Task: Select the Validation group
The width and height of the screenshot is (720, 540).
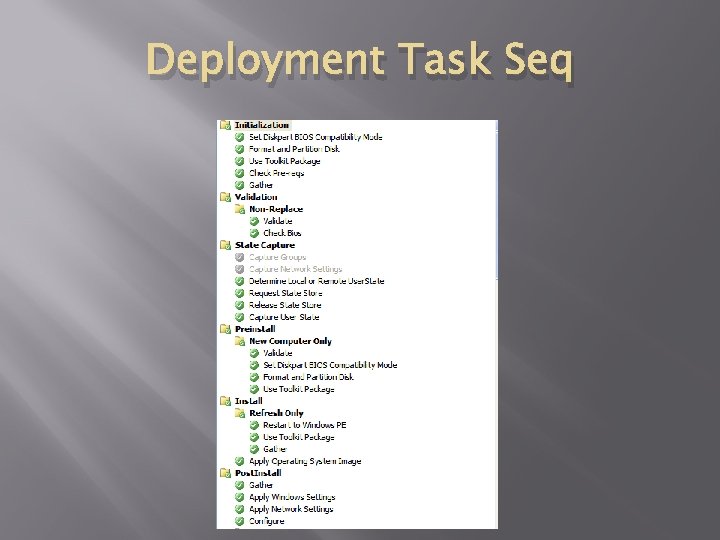Action: (256, 197)
